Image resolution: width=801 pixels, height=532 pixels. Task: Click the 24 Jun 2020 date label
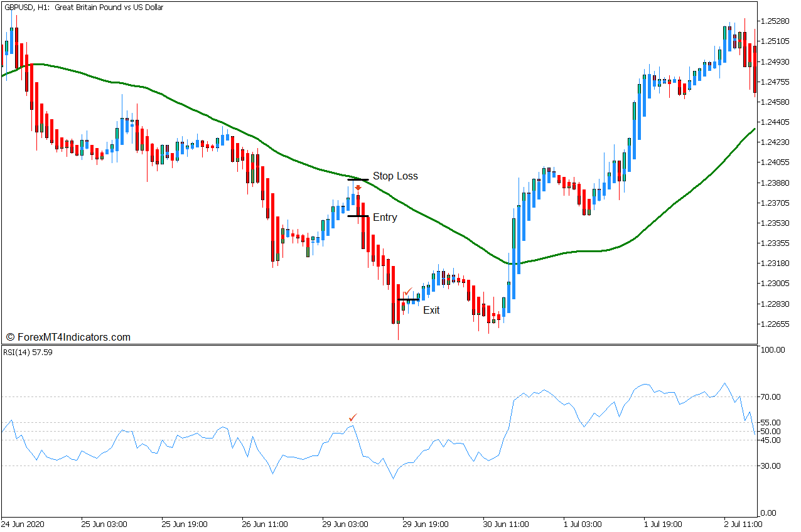(24, 524)
